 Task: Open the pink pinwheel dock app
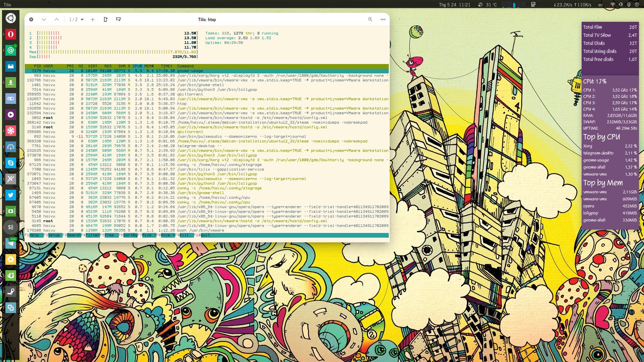(10, 131)
